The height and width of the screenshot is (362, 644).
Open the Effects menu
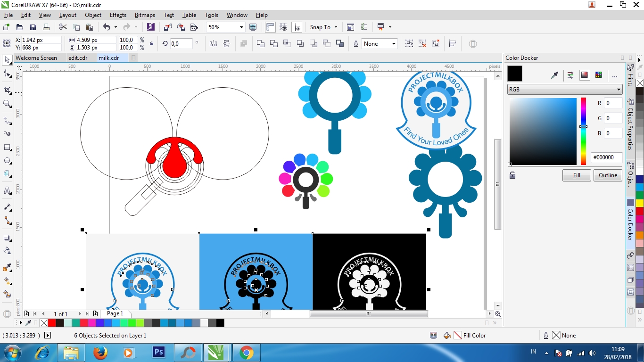click(x=118, y=15)
